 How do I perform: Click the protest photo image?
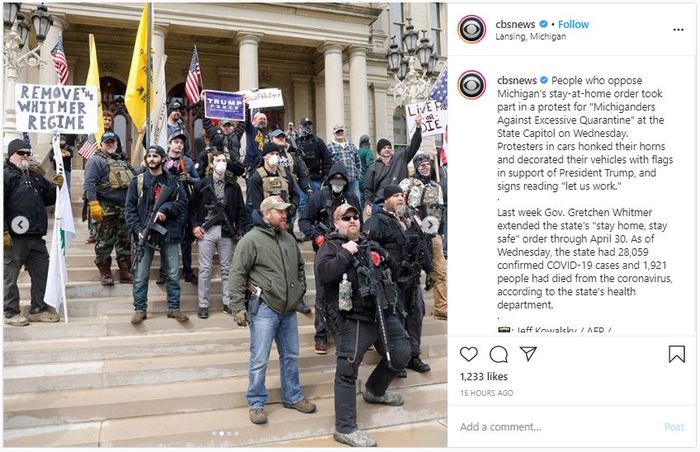[x=225, y=225]
